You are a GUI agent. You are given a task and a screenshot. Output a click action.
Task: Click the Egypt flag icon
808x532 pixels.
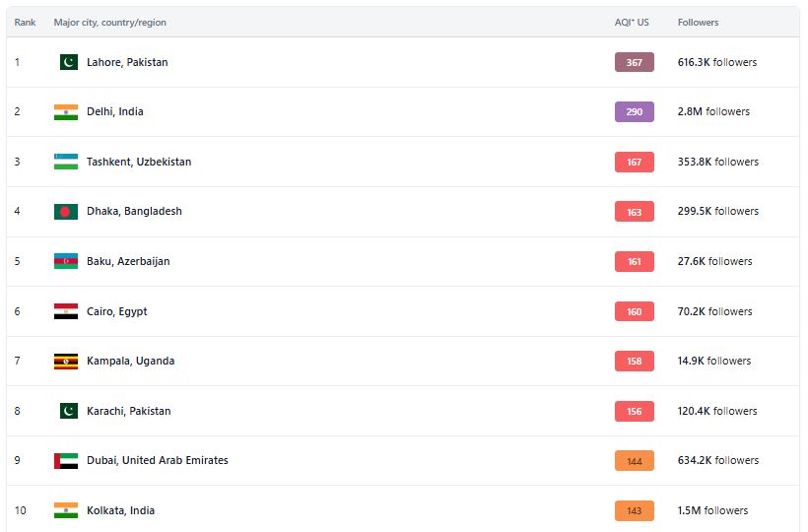(x=66, y=311)
